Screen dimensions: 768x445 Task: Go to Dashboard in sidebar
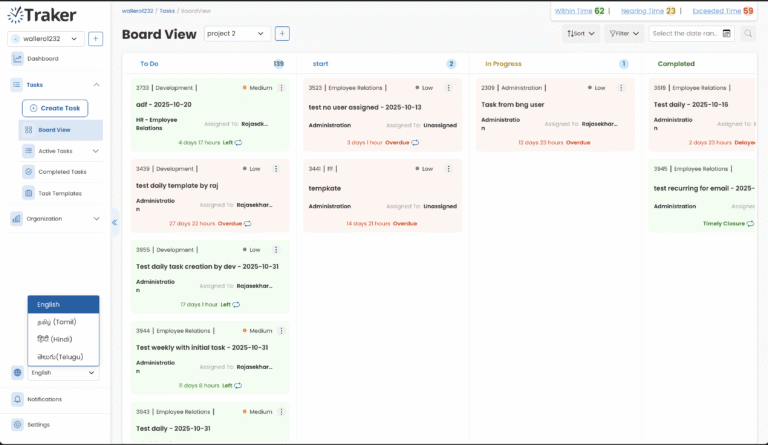point(42,59)
